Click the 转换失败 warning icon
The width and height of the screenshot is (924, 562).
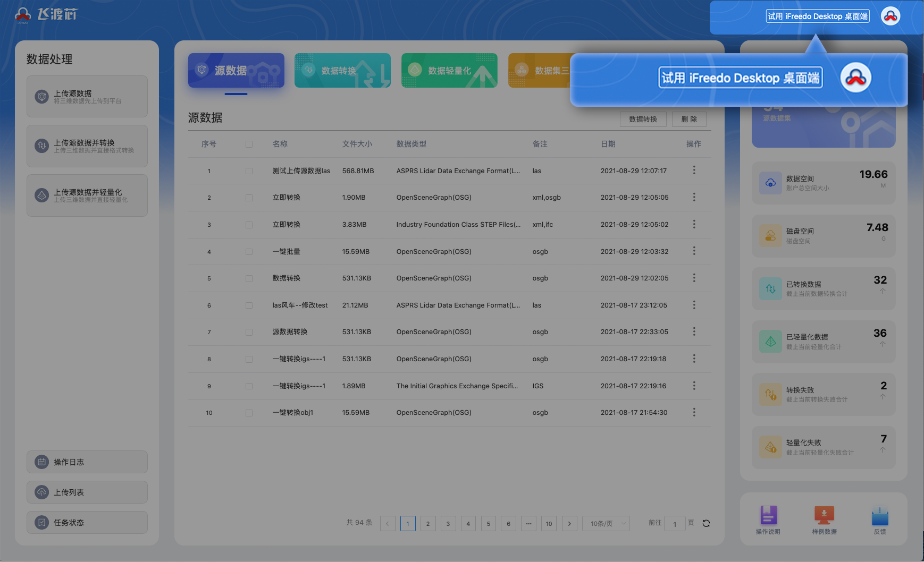770,394
